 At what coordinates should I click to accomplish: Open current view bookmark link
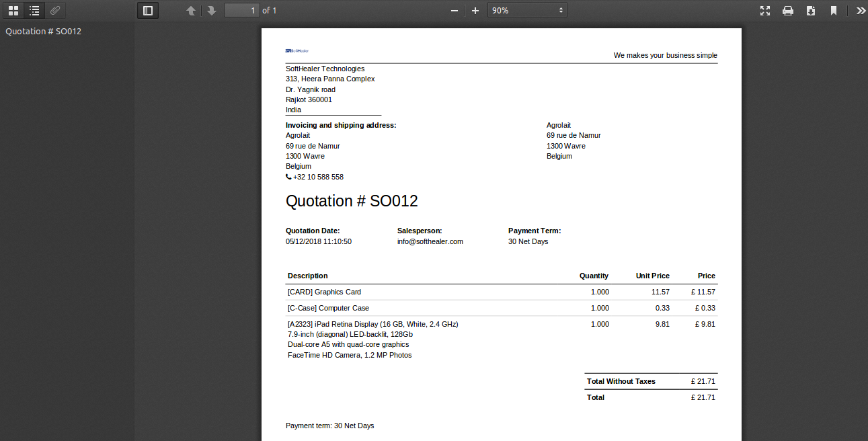tap(834, 10)
